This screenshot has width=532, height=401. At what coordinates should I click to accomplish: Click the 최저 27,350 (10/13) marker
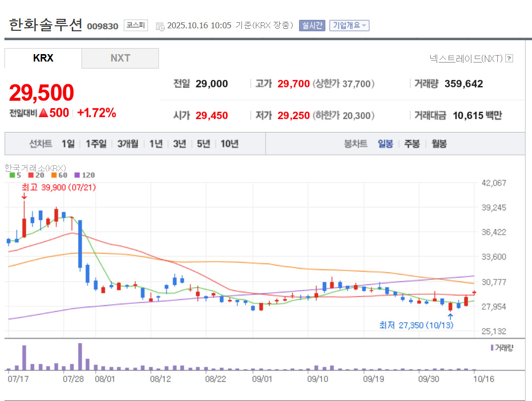[x=416, y=326]
